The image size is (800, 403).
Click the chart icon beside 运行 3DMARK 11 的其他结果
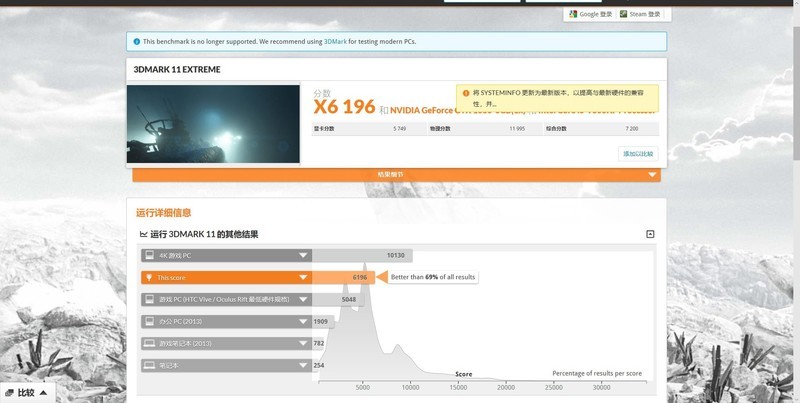tap(143, 235)
